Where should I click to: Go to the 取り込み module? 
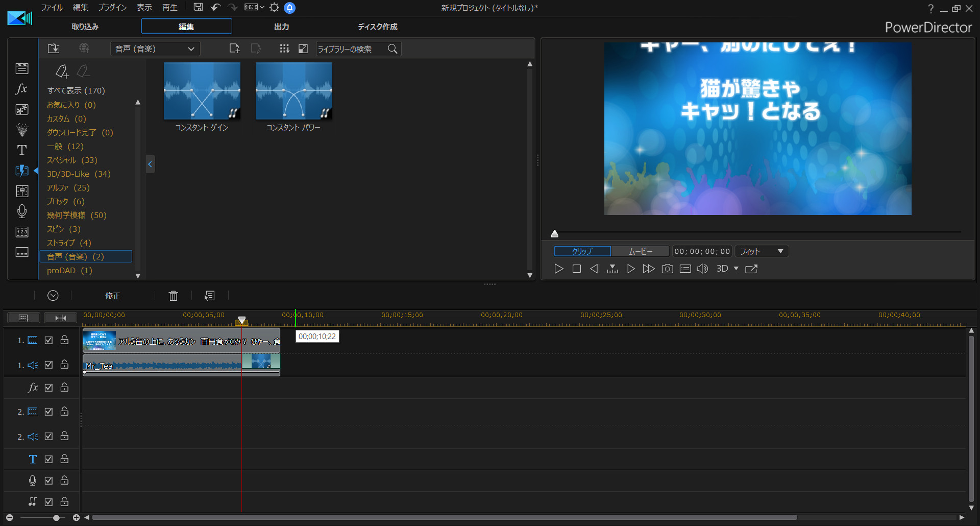(x=85, y=27)
